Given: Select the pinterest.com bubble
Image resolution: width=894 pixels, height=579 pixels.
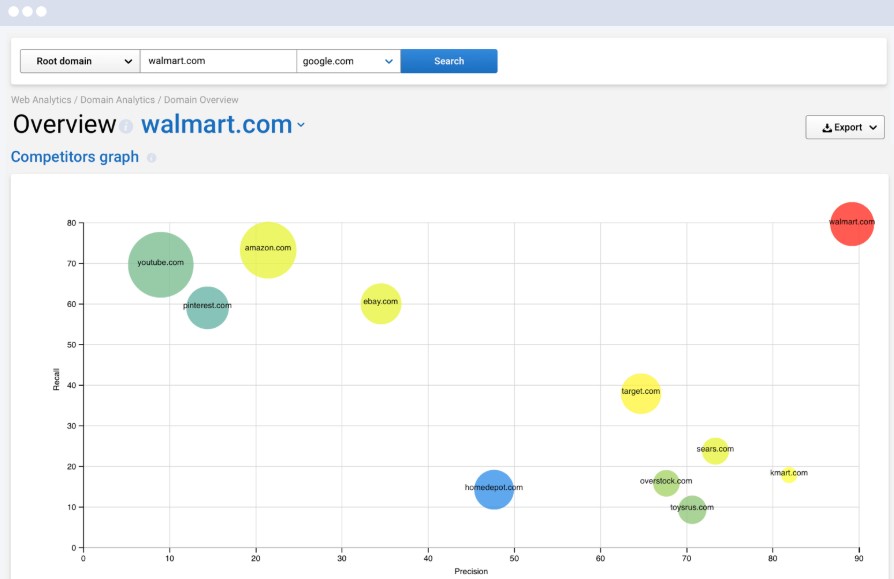Looking at the screenshot, I should [208, 308].
